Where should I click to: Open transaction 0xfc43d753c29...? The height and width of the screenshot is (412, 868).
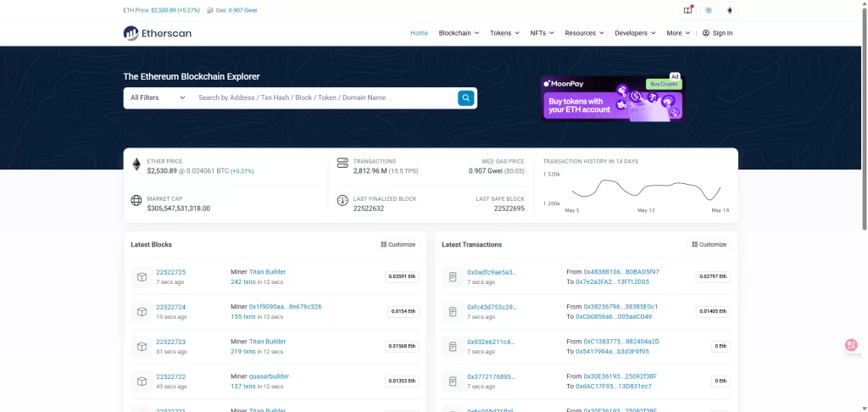492,308
